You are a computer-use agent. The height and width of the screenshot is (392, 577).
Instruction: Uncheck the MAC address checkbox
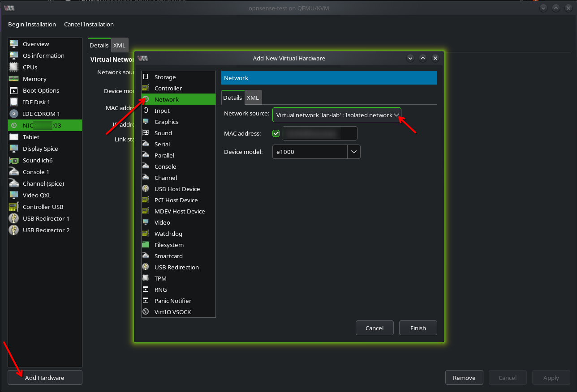pyautogui.click(x=276, y=133)
